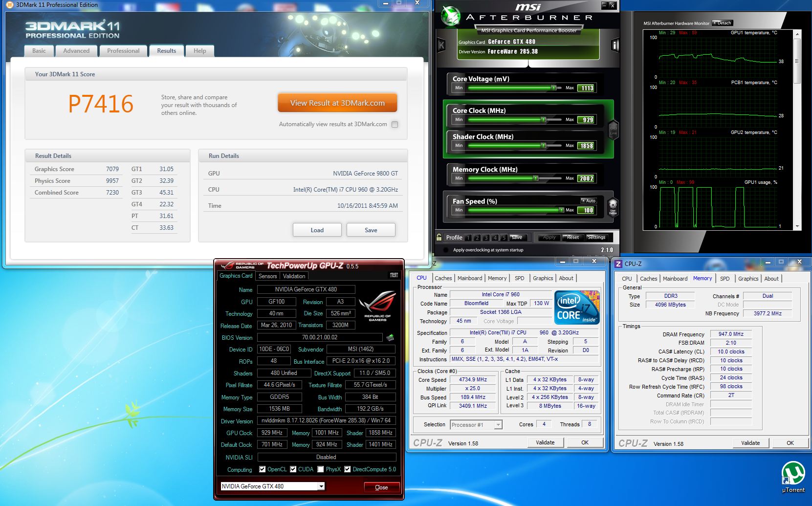Image resolution: width=812 pixels, height=506 pixels.
Task: Select Afterburner profile slot 3
Action: (x=486, y=238)
